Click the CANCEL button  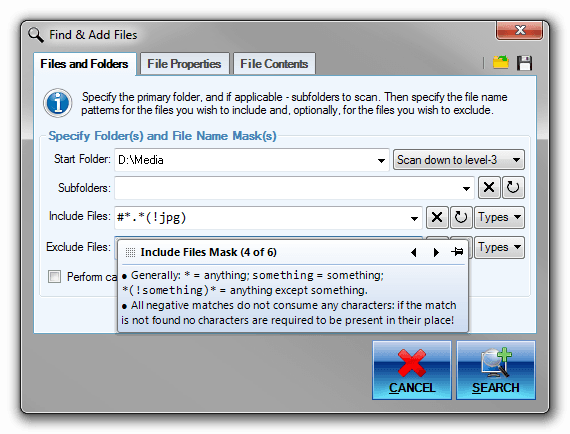[x=412, y=370]
